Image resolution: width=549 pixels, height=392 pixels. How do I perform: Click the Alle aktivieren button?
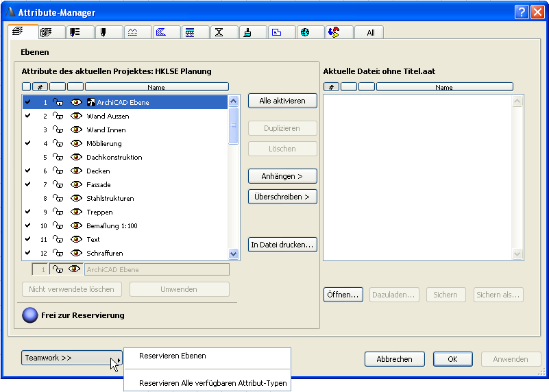click(282, 101)
